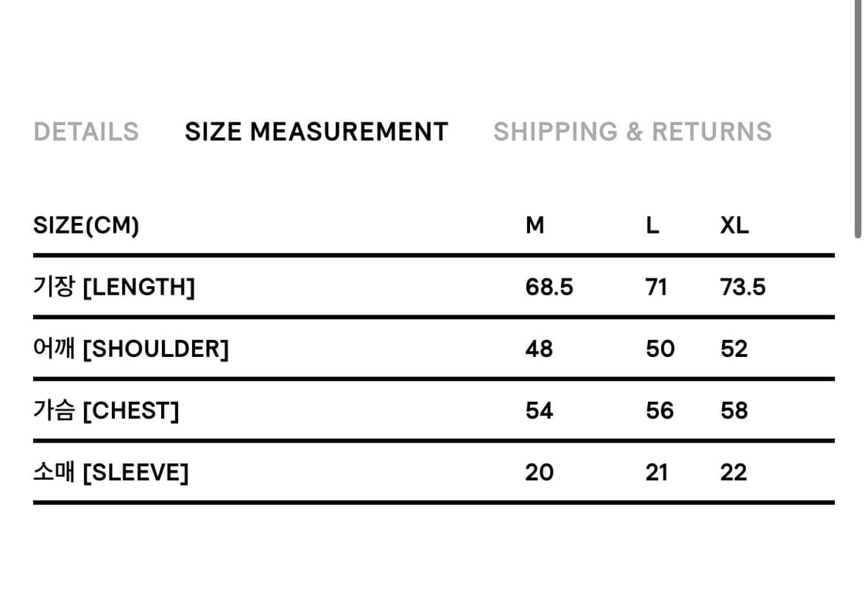Open the DETAILS tab
The width and height of the screenshot is (868, 596).
[86, 132]
